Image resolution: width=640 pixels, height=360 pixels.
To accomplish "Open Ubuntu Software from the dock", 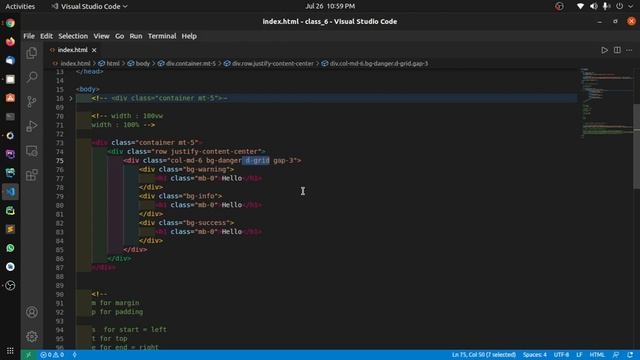I will tap(10, 98).
